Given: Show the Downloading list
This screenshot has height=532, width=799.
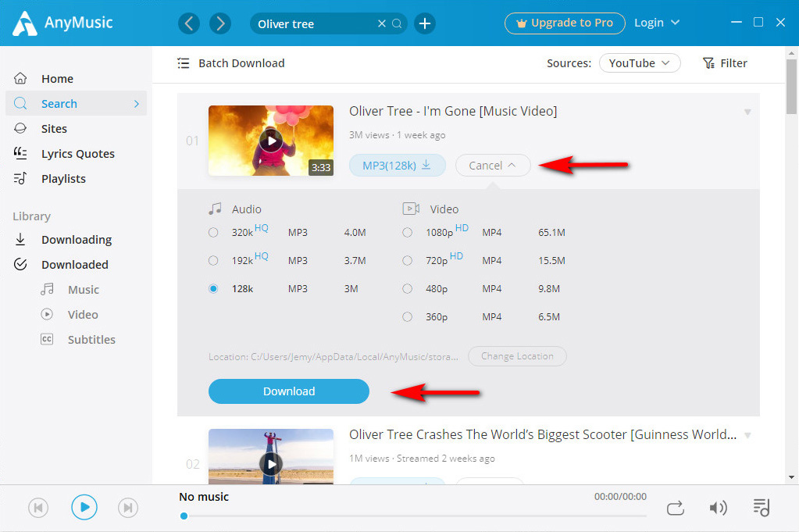Looking at the screenshot, I should pyautogui.click(x=76, y=240).
